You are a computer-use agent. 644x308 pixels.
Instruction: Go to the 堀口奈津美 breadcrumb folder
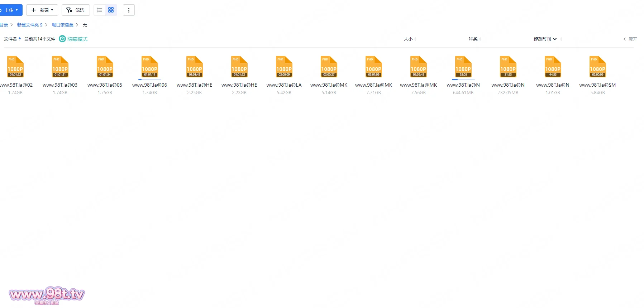click(x=62, y=25)
